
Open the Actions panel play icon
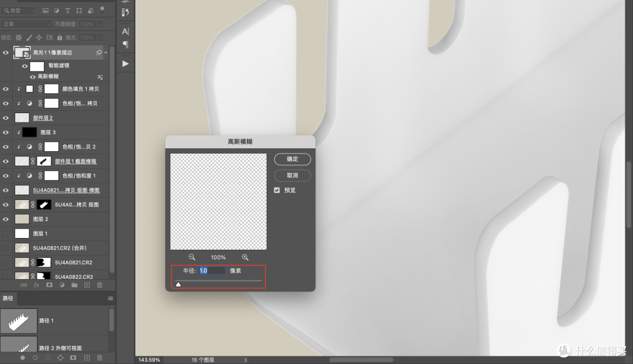tap(125, 64)
